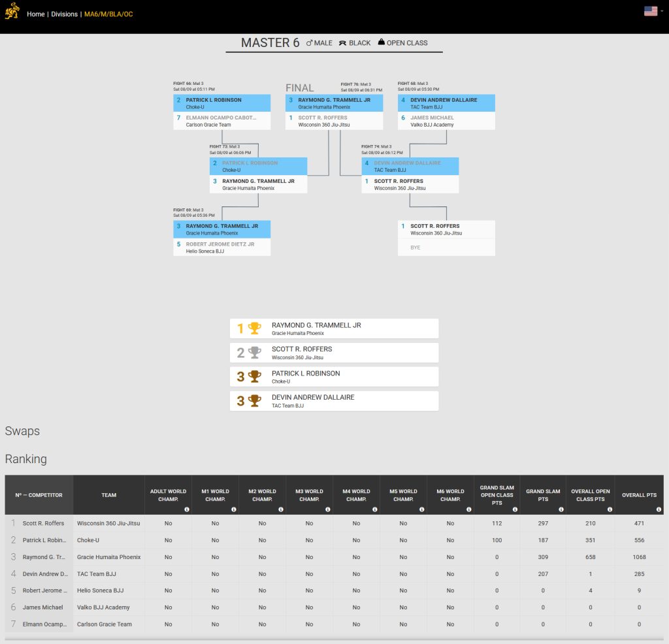The image size is (669, 644).
Task: Click James Michael in Fight 68
Action: coord(446,121)
